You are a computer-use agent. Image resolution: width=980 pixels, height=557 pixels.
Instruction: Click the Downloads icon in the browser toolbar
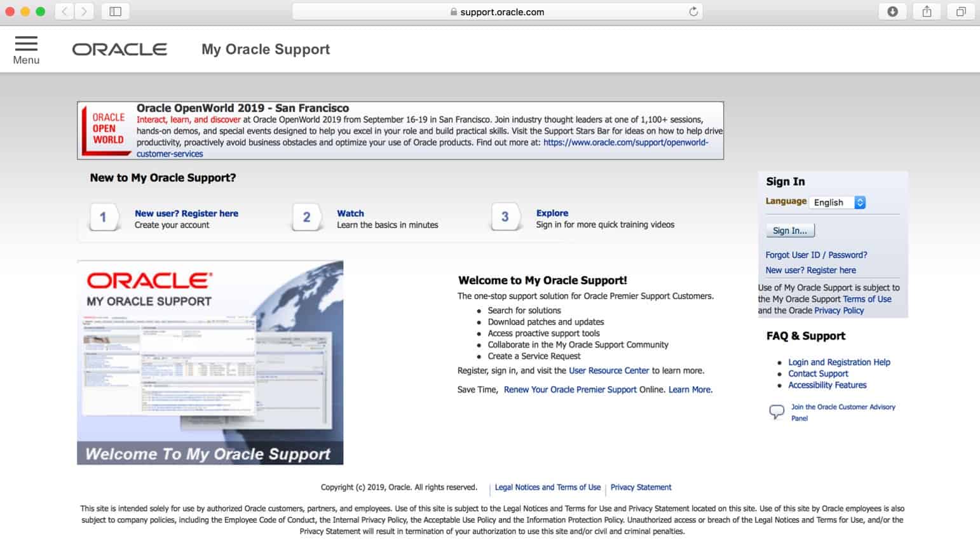click(x=892, y=11)
